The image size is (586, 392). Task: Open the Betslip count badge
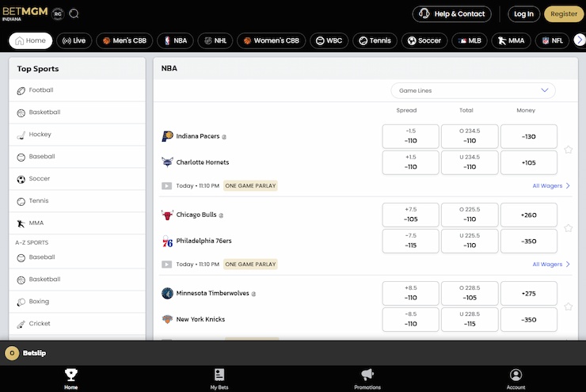(x=12, y=352)
